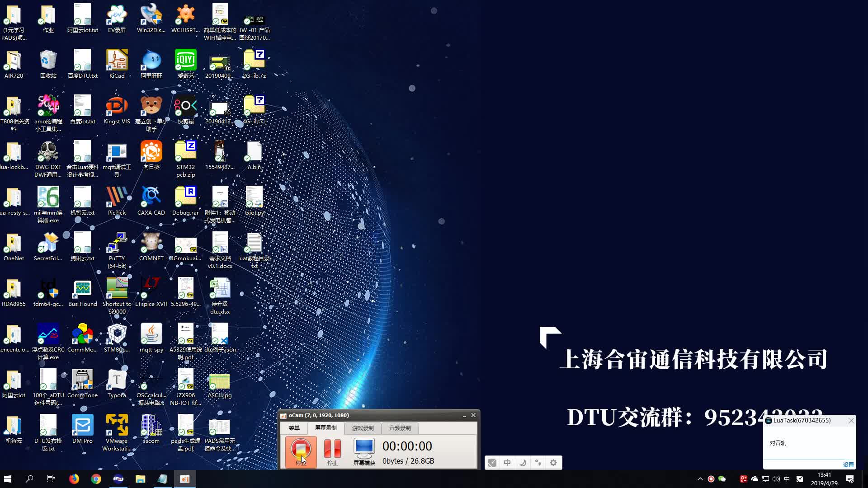868x488 pixels.
Task: Open the 需求文档 v0.1.docx file
Action: coord(220,250)
